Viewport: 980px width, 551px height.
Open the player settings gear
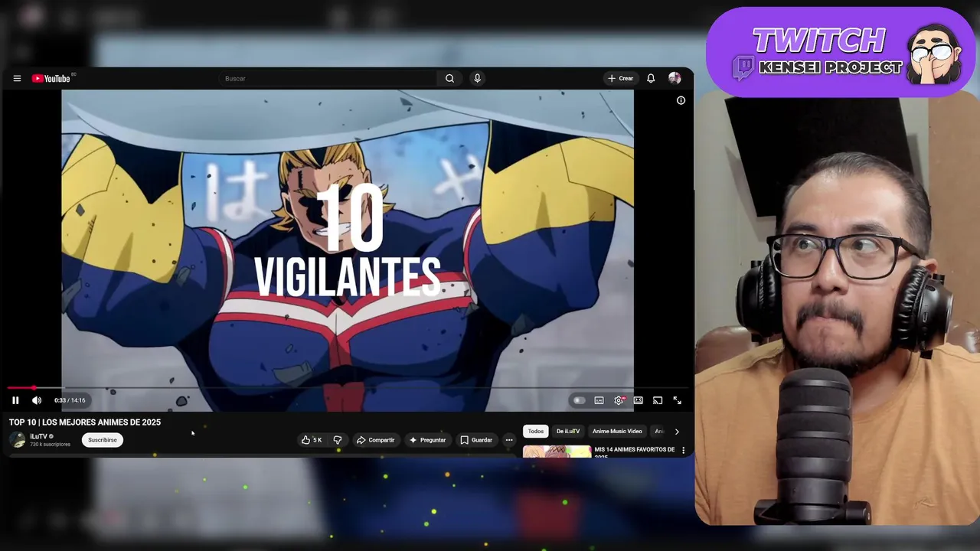619,400
